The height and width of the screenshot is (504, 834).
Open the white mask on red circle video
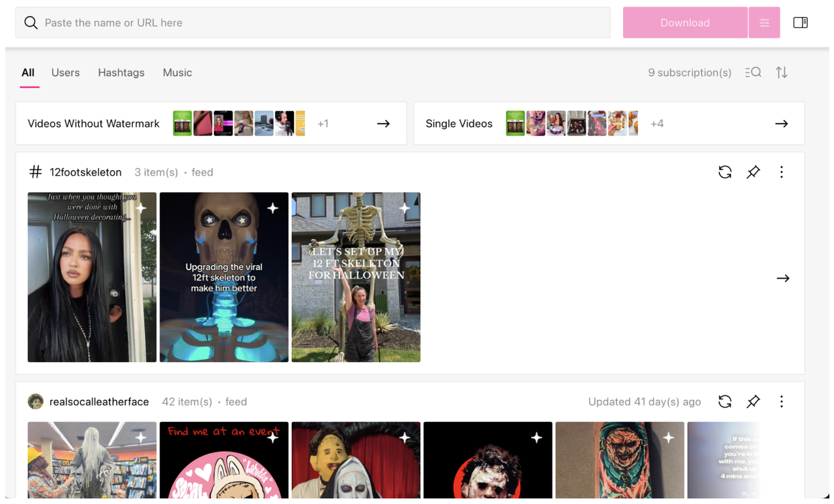pyautogui.click(x=488, y=460)
